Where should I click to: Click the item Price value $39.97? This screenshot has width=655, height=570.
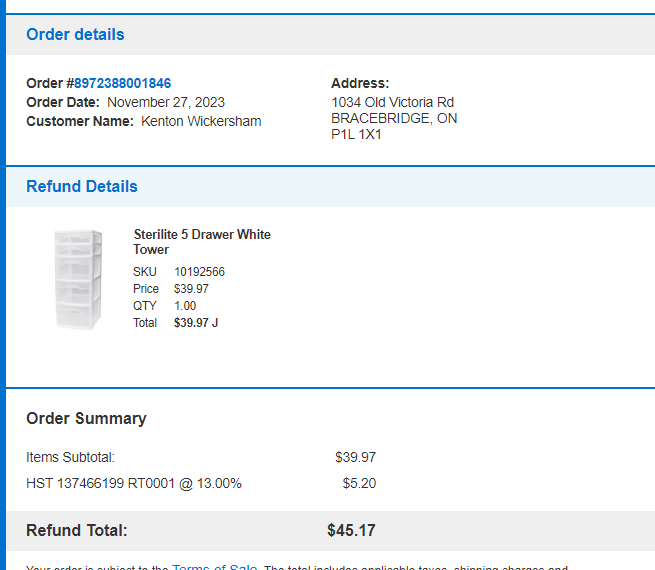(191, 289)
